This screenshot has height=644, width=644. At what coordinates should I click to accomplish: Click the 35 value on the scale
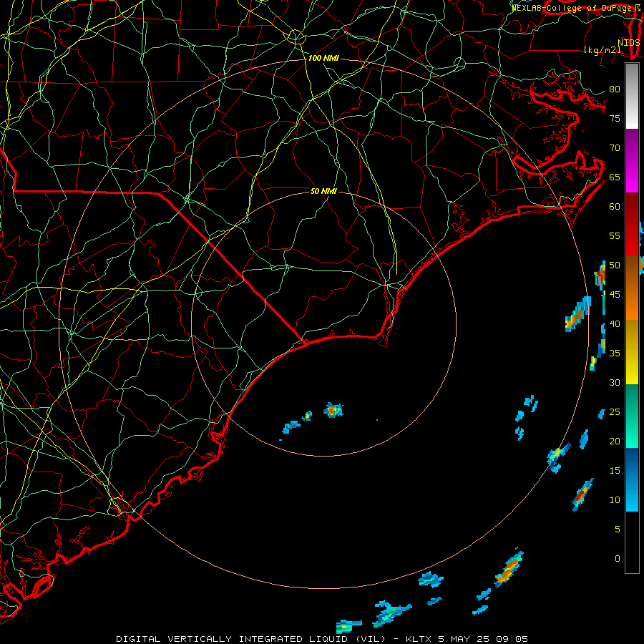(x=615, y=353)
